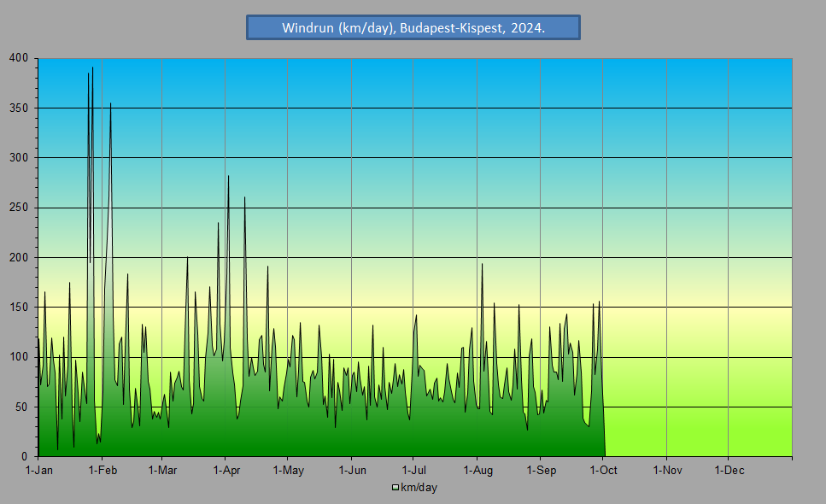Click the 1-Sep date label
This screenshot has height=504, width=826.
coord(541,471)
